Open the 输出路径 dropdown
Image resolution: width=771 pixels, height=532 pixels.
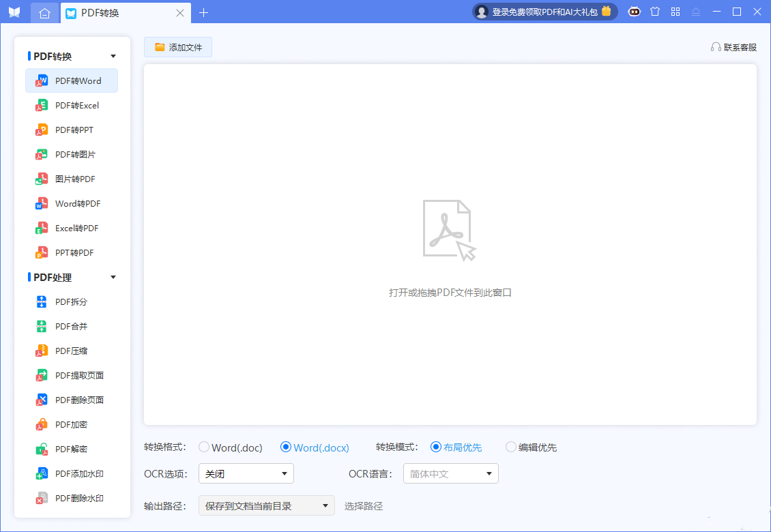pos(267,505)
